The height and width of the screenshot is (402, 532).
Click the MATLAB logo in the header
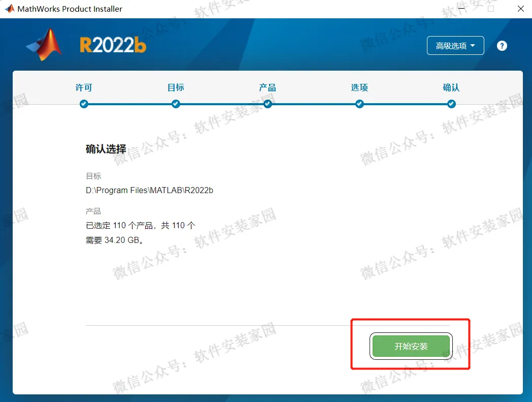click(x=44, y=45)
